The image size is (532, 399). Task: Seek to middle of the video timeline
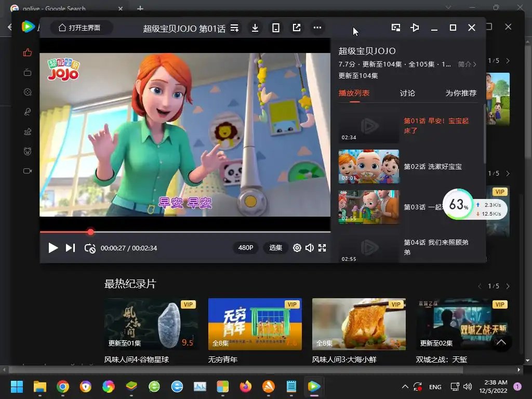(x=185, y=232)
